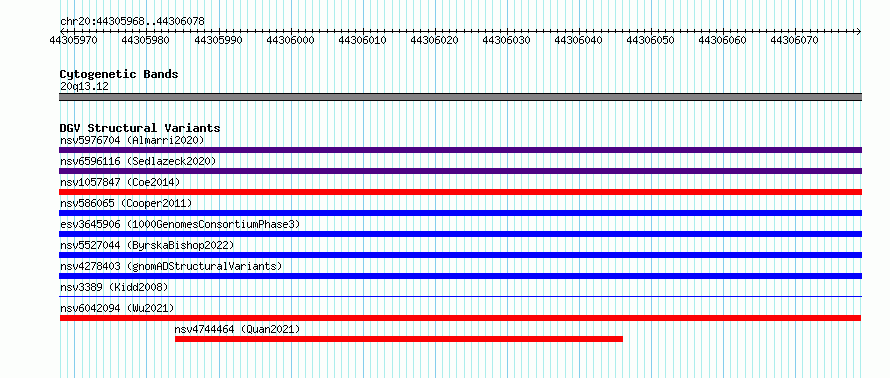
Task: Click ruler position 44306030
Action: (506, 40)
